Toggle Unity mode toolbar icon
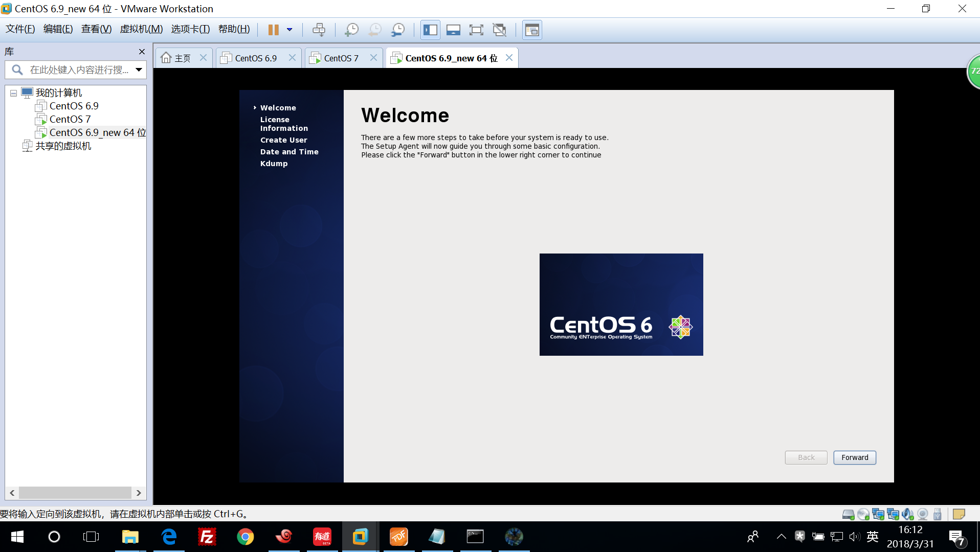 (500, 30)
